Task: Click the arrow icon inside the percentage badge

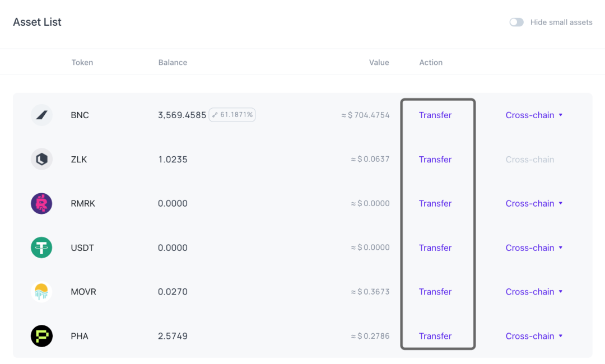Action: [215, 115]
